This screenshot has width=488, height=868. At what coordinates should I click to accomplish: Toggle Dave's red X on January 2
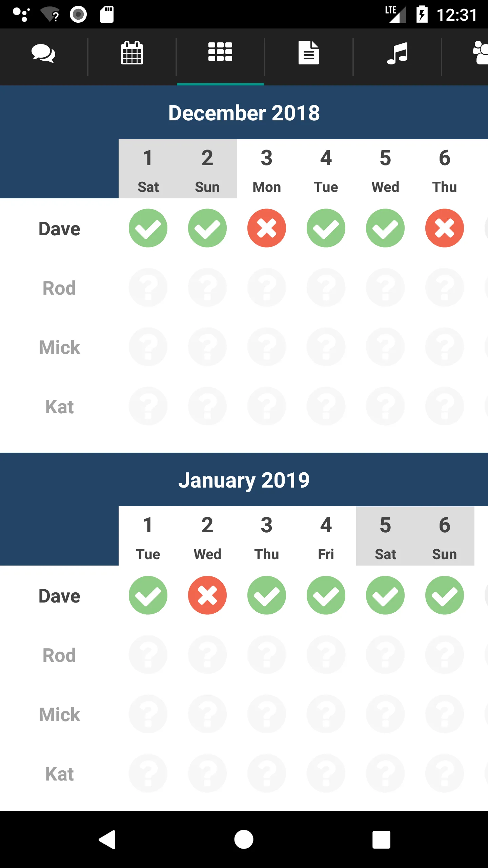[x=207, y=595]
